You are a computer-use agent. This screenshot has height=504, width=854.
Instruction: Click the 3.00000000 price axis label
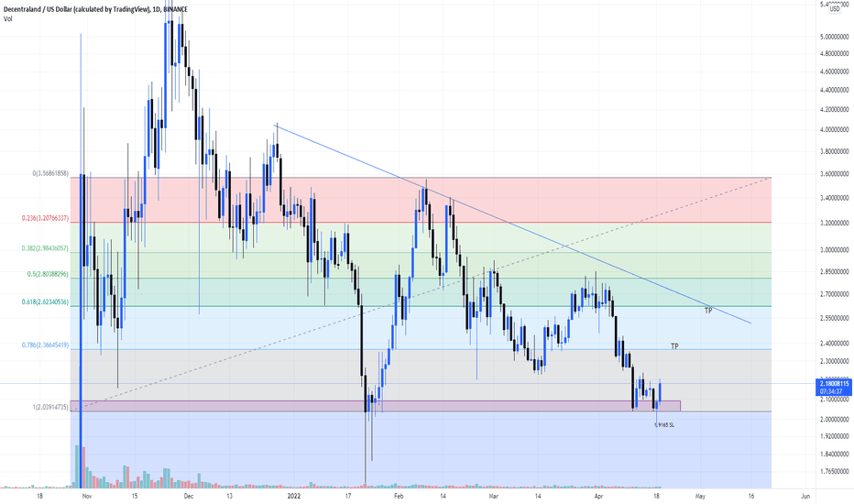click(833, 250)
